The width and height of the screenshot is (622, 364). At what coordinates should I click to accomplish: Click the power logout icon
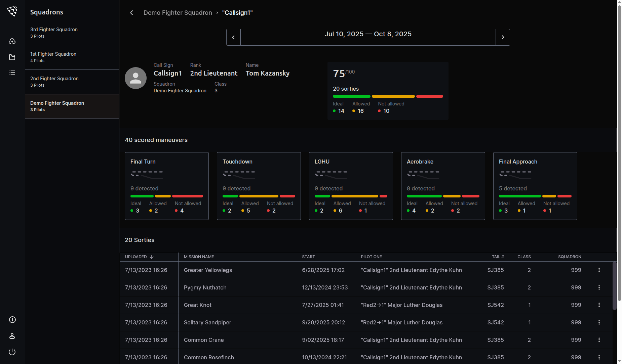(12, 352)
